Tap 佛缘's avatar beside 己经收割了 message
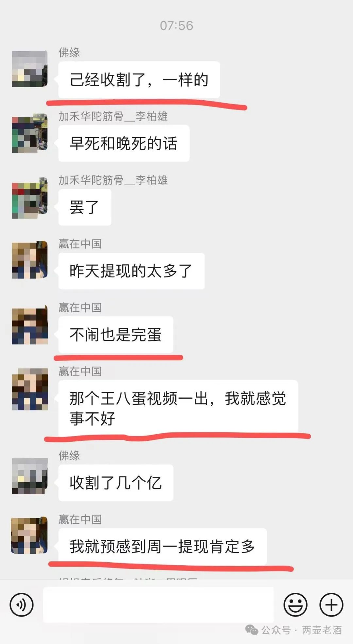Screen dimensions: 353x644 pyautogui.click(x=30, y=69)
